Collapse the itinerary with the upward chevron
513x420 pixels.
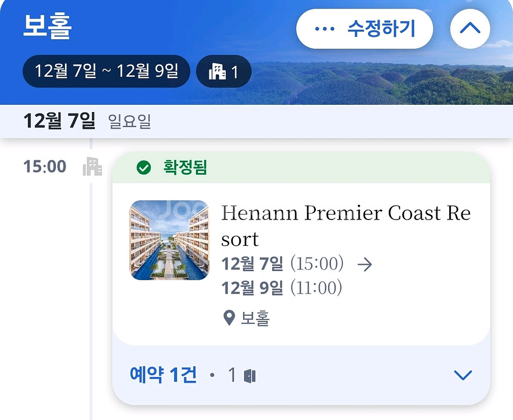click(469, 28)
